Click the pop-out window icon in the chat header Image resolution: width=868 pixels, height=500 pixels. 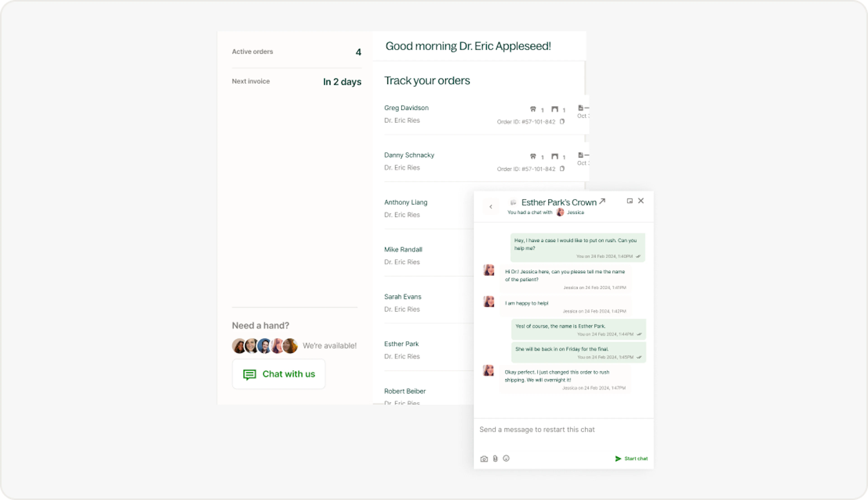630,201
